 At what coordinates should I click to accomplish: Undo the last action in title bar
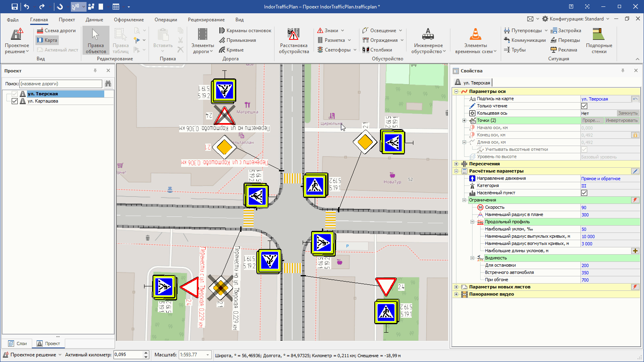click(27, 6)
